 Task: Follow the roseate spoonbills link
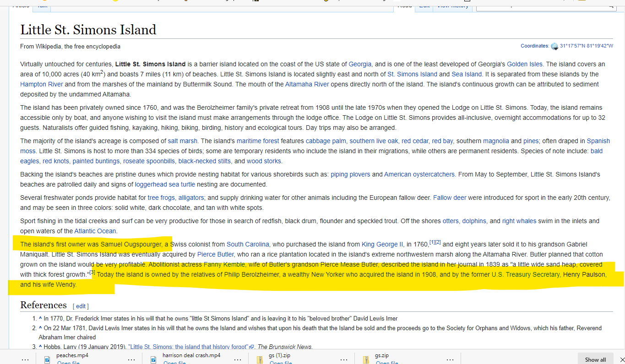(149, 161)
